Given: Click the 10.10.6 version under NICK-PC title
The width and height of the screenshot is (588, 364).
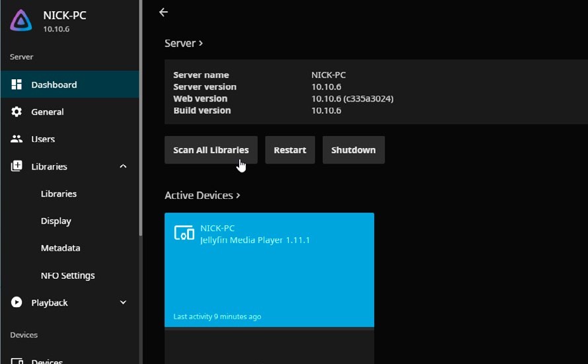Looking at the screenshot, I should point(56,29).
